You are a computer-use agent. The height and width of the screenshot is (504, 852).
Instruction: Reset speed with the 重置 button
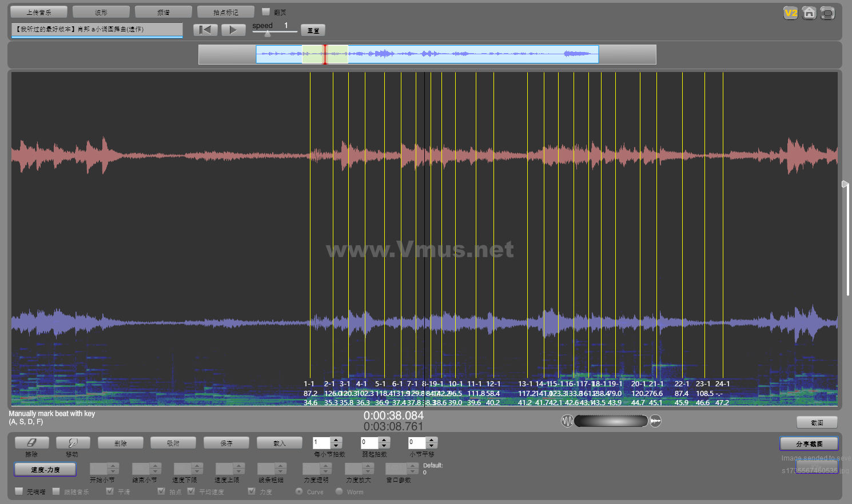tap(313, 30)
